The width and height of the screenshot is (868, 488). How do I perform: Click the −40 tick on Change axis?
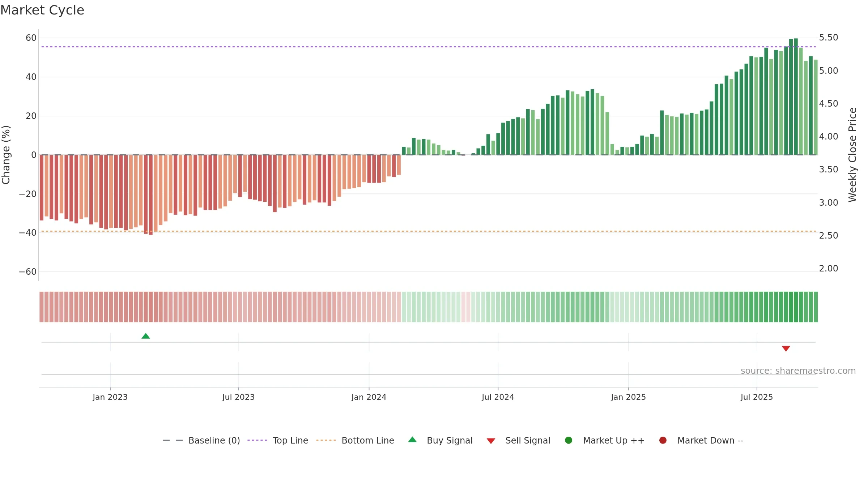[x=28, y=233]
